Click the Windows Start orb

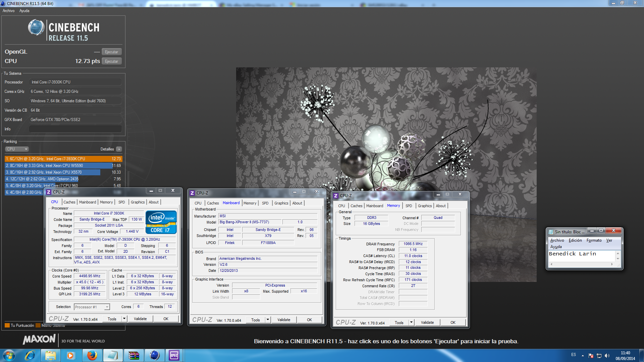(9, 355)
